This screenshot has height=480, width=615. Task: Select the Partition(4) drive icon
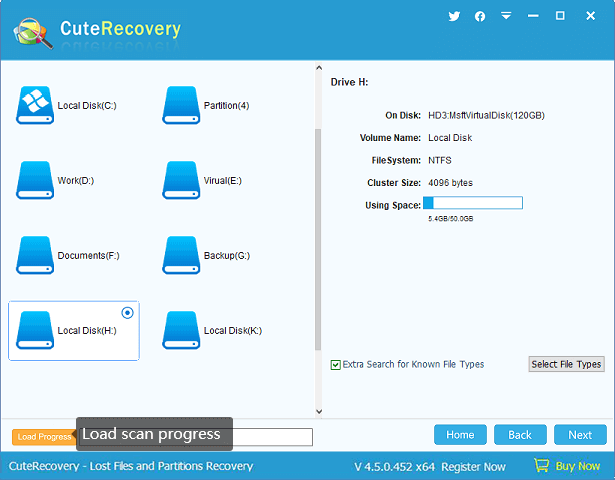click(181, 105)
